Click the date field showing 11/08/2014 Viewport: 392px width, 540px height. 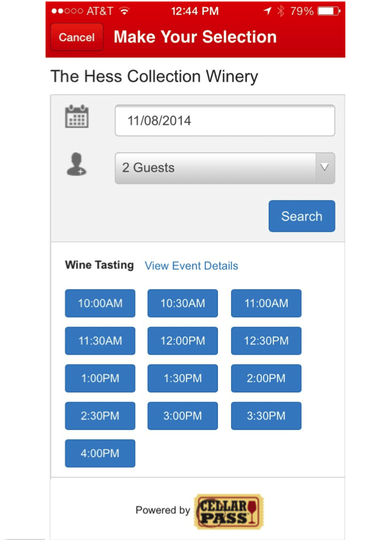pos(224,121)
